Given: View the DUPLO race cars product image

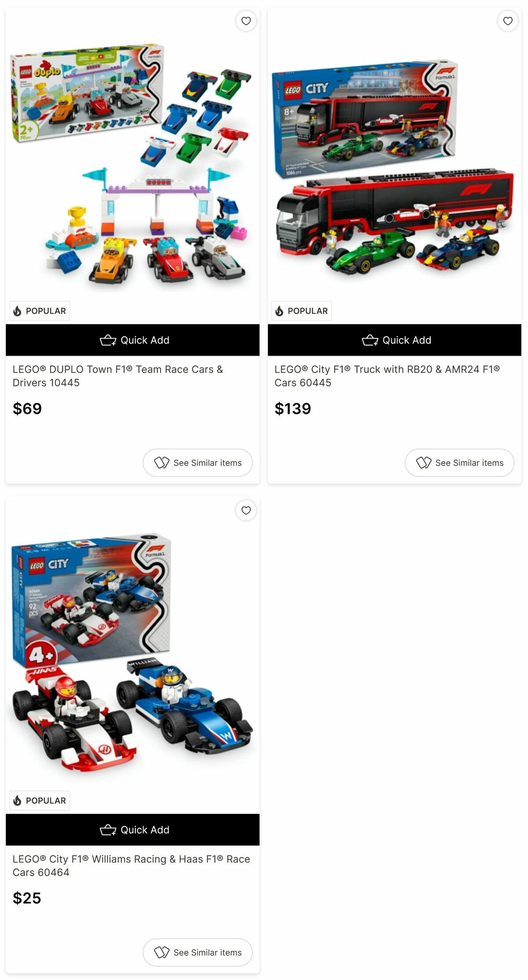Looking at the screenshot, I should click(x=132, y=166).
